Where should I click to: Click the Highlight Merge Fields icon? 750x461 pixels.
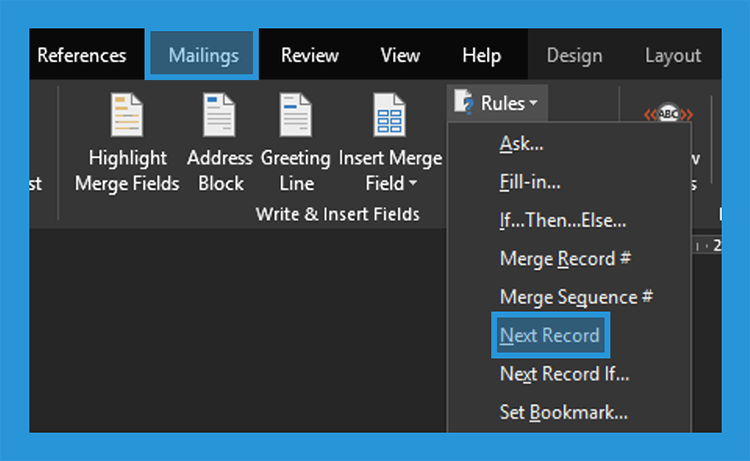[127, 115]
